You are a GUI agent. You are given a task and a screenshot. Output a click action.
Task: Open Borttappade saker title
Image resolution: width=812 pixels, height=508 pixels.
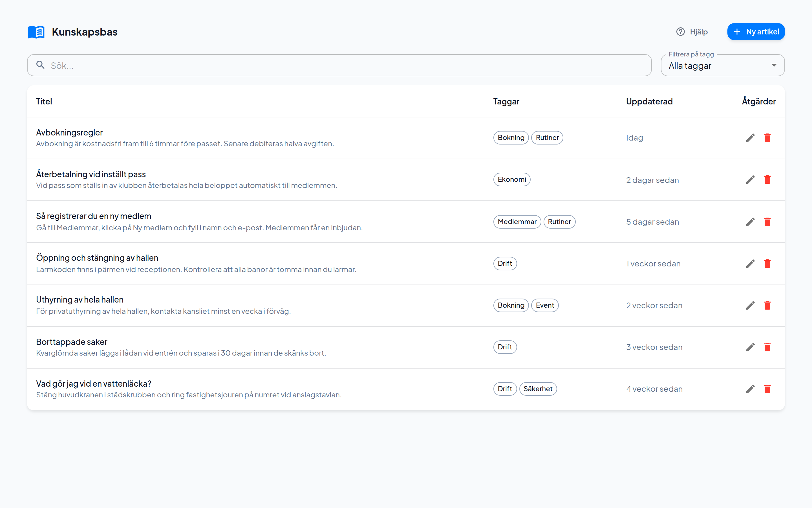point(72,342)
